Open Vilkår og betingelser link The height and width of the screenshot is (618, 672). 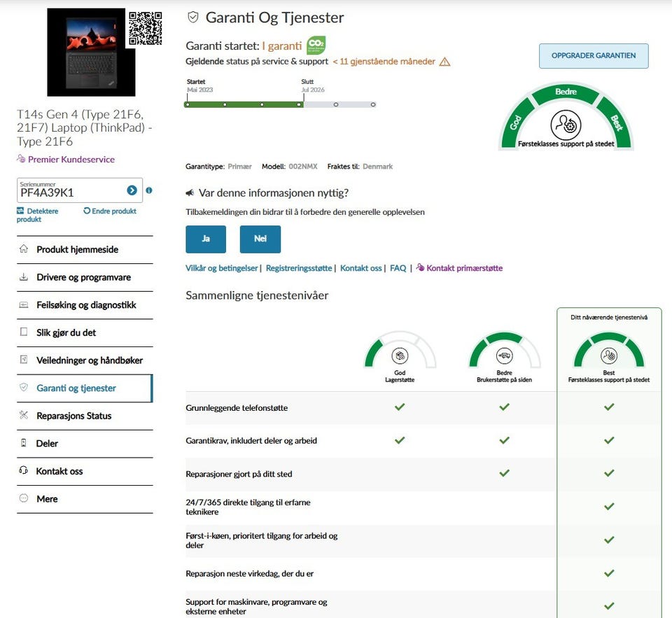pos(222,268)
